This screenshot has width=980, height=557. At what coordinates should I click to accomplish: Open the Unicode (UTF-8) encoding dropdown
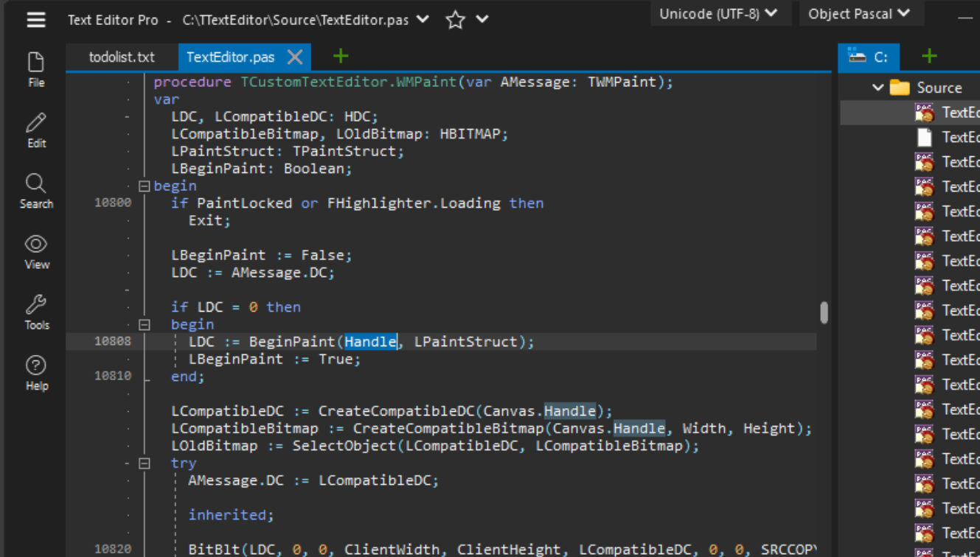(x=719, y=13)
